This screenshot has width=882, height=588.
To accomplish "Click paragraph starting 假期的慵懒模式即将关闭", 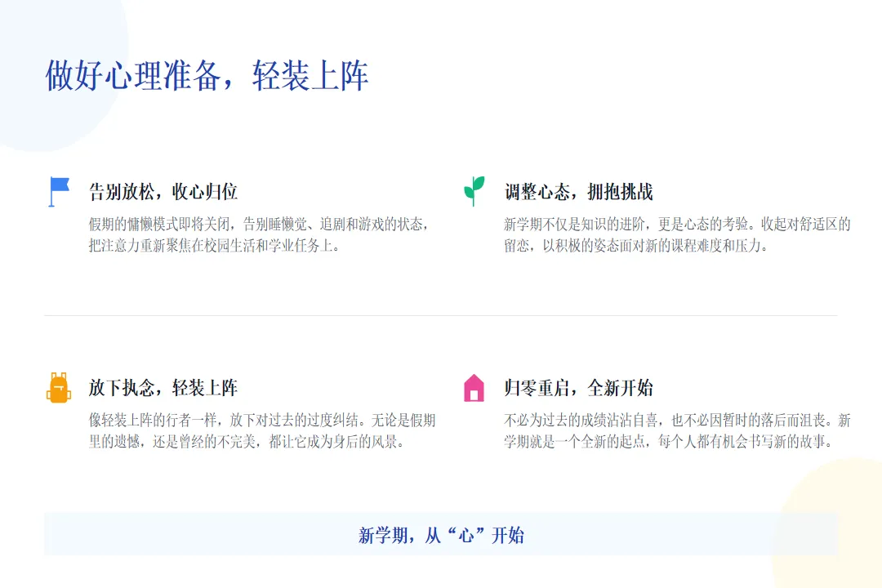I will pos(259,234).
